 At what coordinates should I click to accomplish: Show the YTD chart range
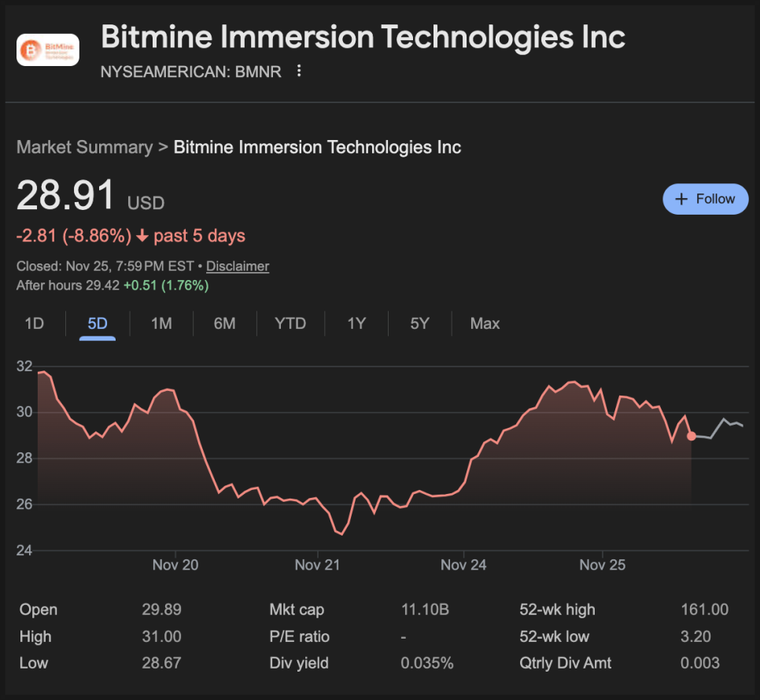[290, 323]
